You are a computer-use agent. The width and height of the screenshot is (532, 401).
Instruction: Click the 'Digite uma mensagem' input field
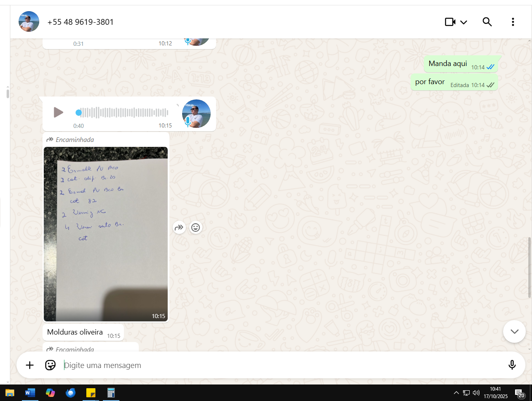281,365
